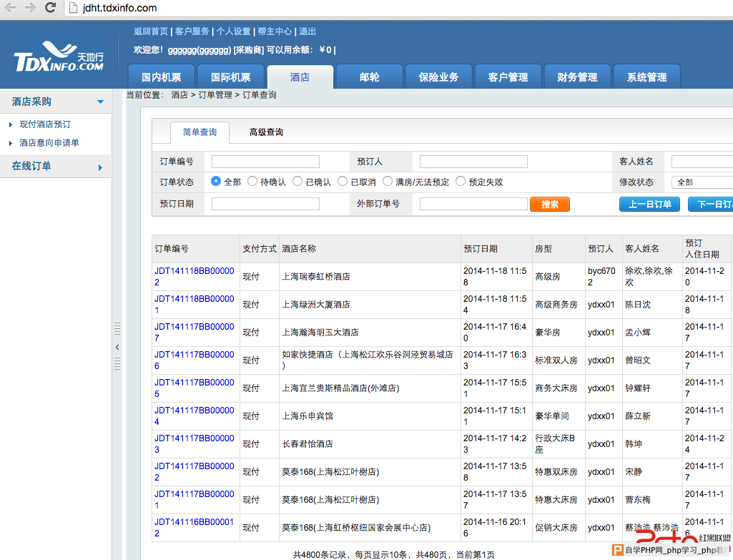Focus the 外部订单号 input field
Screen dimensions: 733x560
coord(473,204)
